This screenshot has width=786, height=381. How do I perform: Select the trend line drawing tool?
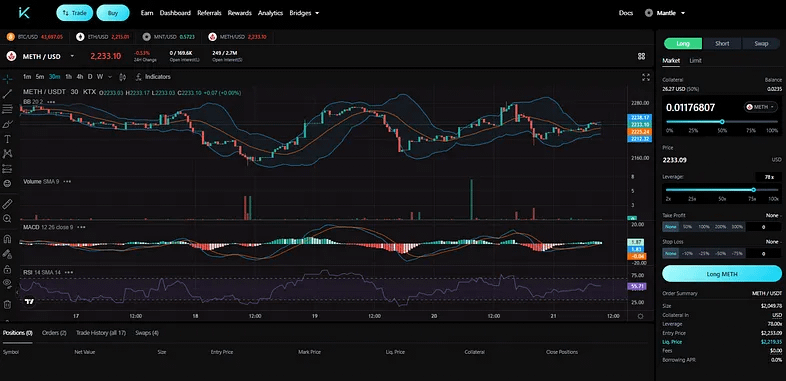coord(8,94)
